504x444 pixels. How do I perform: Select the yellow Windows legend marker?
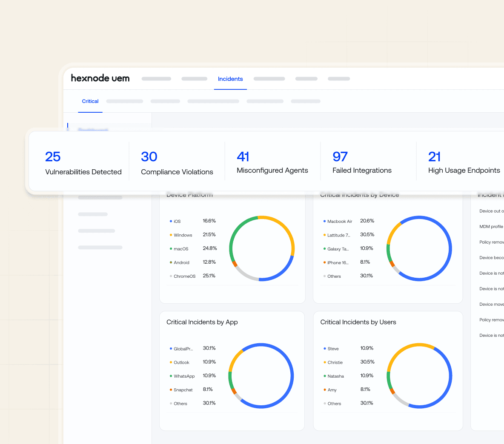(171, 235)
